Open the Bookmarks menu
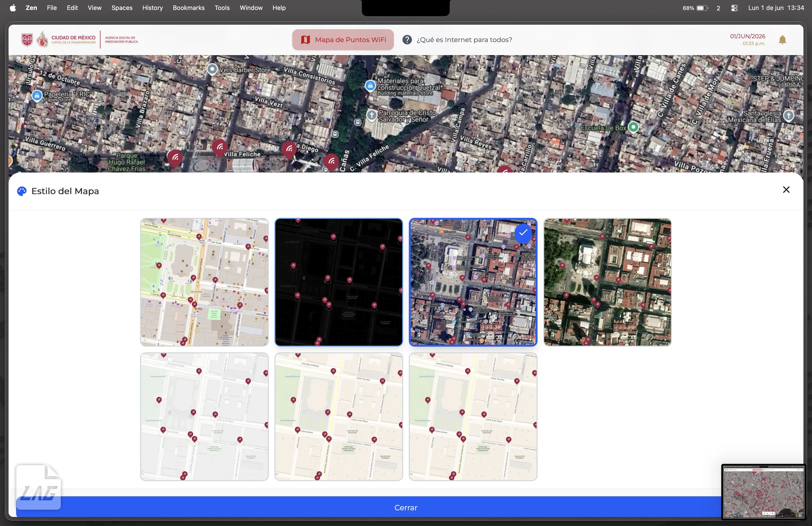Screen dimensions: 812x526 click(x=188, y=8)
